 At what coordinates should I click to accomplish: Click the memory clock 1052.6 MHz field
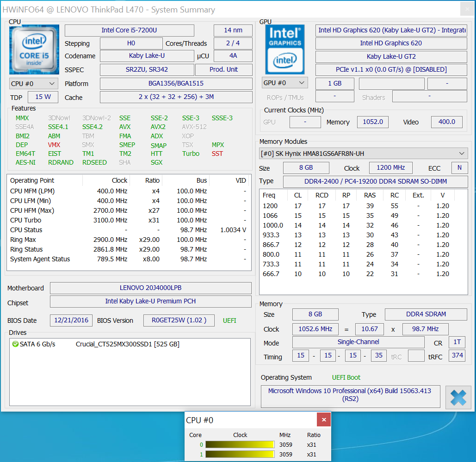(315, 329)
